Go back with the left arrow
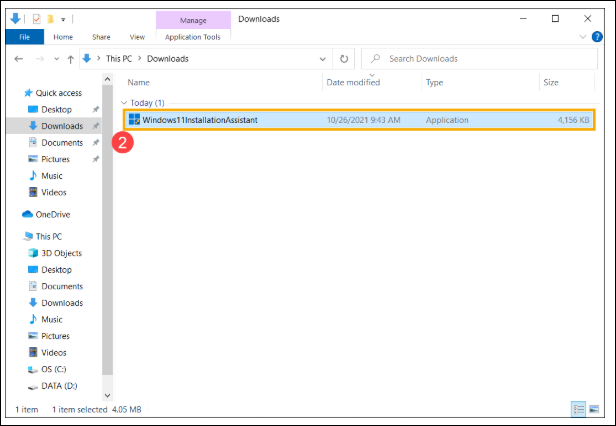 coord(18,59)
